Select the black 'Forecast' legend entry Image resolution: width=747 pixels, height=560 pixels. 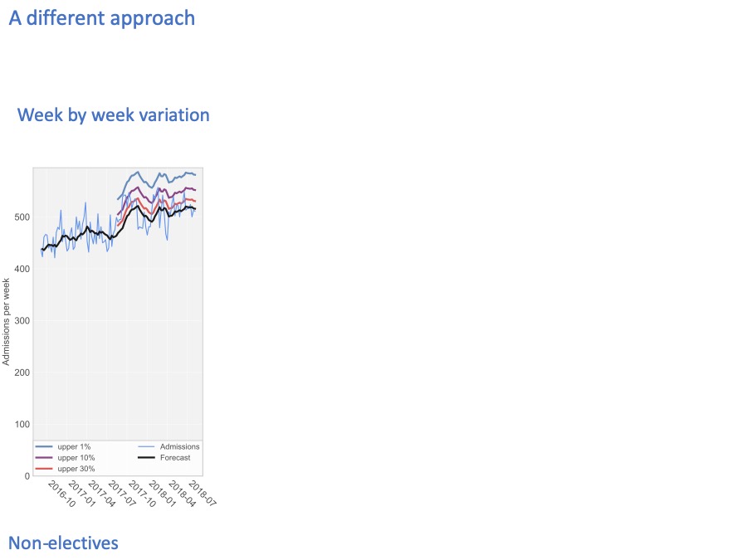164,458
